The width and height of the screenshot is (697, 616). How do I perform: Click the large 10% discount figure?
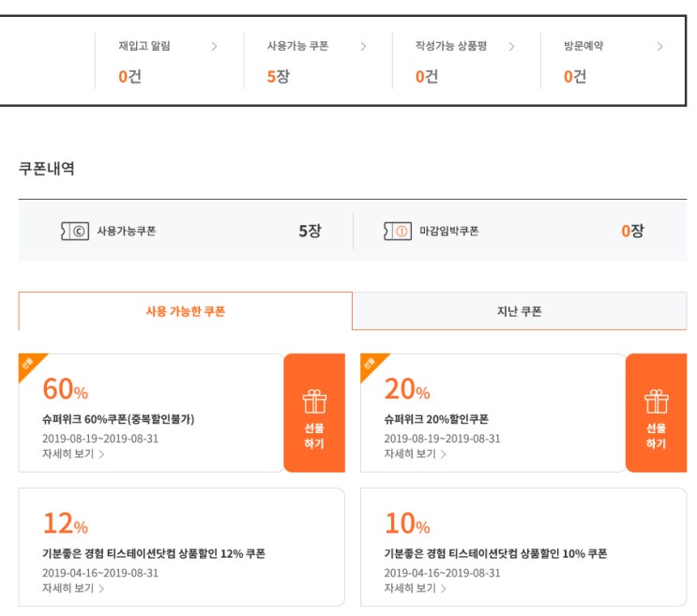pyautogui.click(x=407, y=523)
